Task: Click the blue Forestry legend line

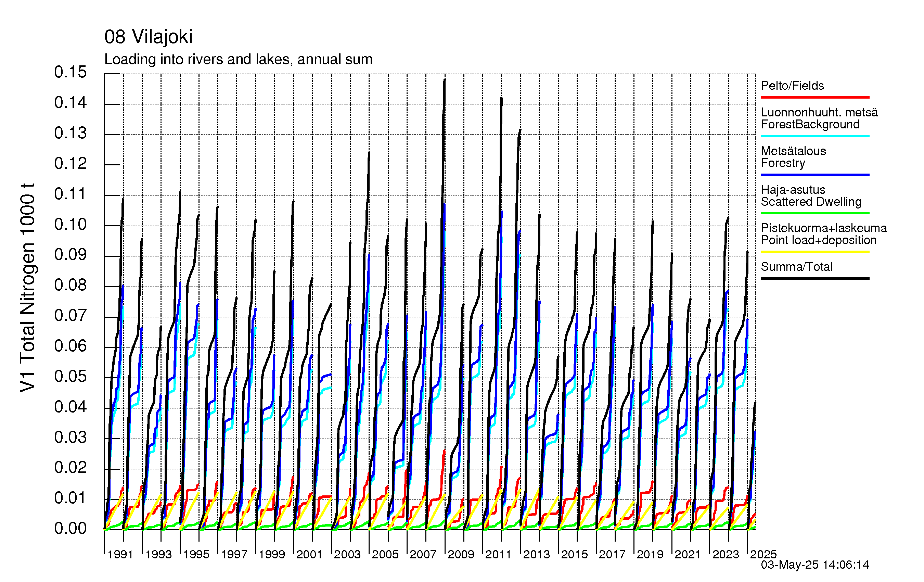Action: coord(815,175)
